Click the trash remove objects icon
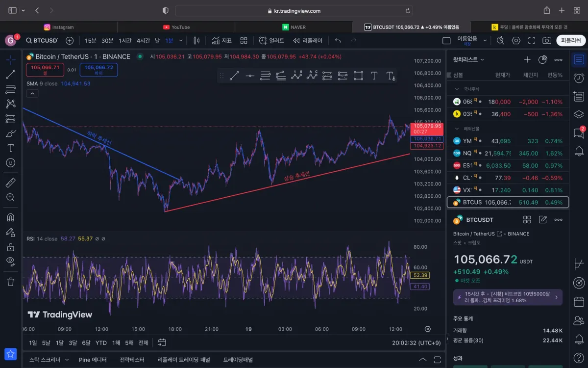Viewport: 588px width, 368px height. coord(10,281)
